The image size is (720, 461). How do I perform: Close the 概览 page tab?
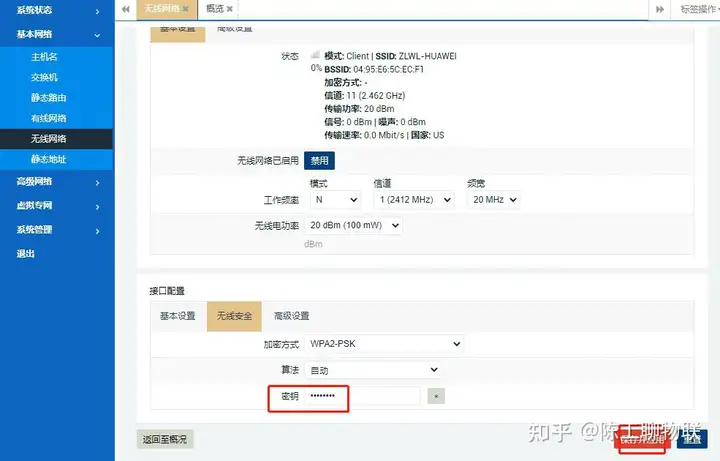tap(230, 9)
